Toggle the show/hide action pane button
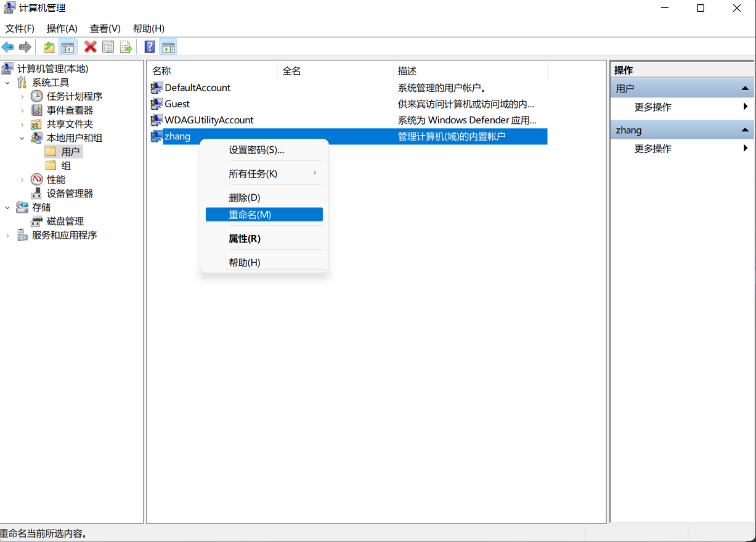Viewport: 756px width, 542px height. point(168,47)
